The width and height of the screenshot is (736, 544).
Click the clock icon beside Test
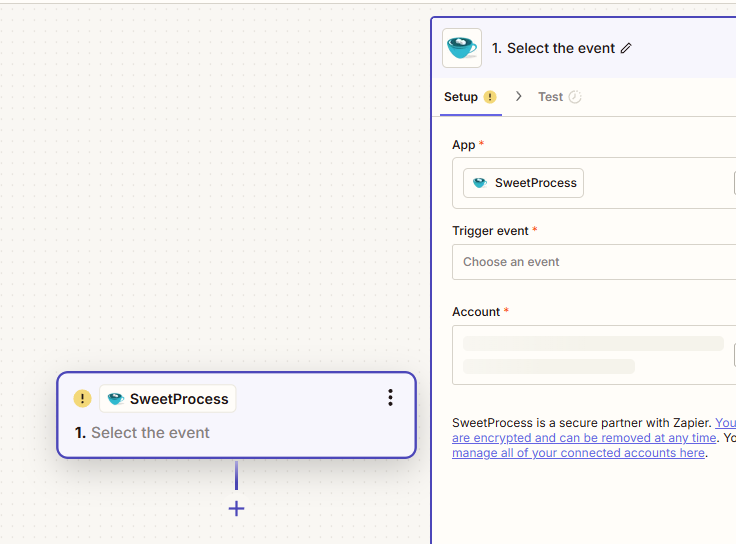(x=574, y=97)
